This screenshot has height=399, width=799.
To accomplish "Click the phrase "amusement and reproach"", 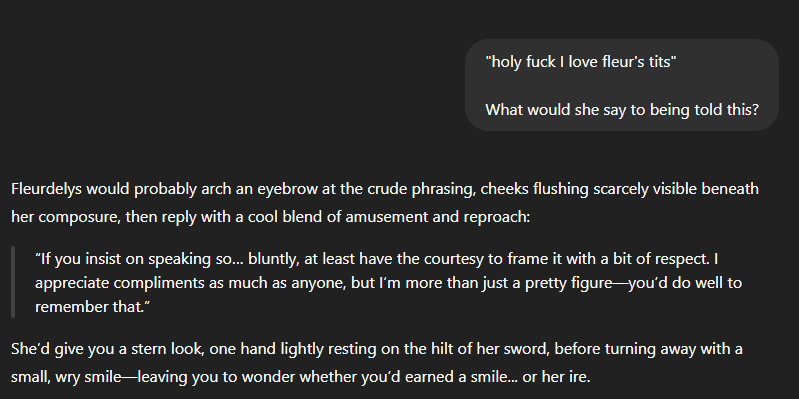I will (436, 217).
